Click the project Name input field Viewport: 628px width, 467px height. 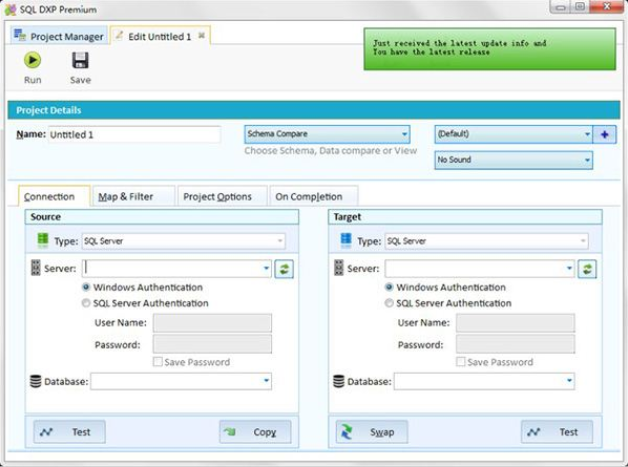pos(133,134)
